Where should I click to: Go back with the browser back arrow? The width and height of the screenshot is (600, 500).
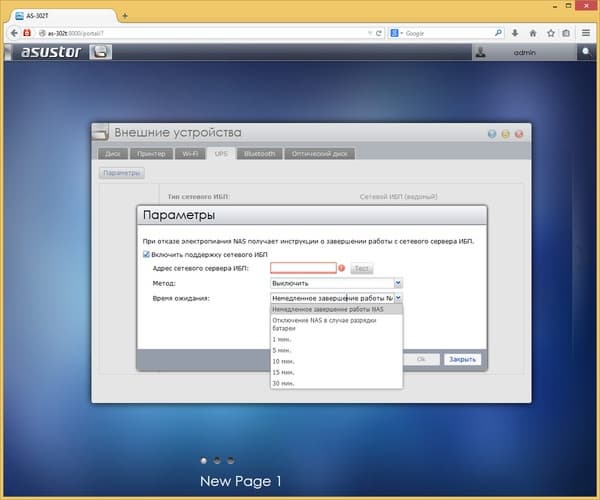(14, 33)
